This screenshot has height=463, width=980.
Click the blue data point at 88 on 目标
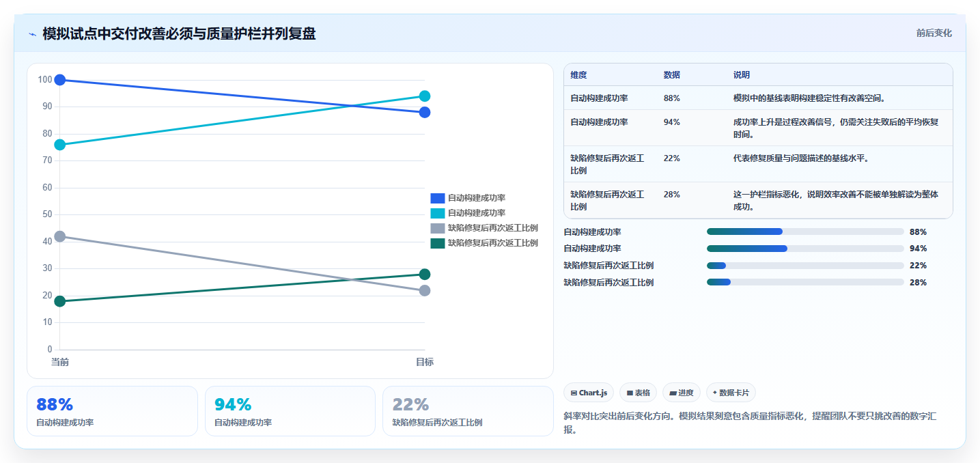click(425, 112)
